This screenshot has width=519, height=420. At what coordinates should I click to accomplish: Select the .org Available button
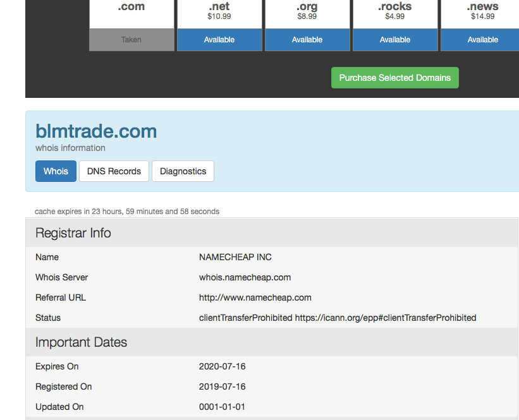[307, 40]
